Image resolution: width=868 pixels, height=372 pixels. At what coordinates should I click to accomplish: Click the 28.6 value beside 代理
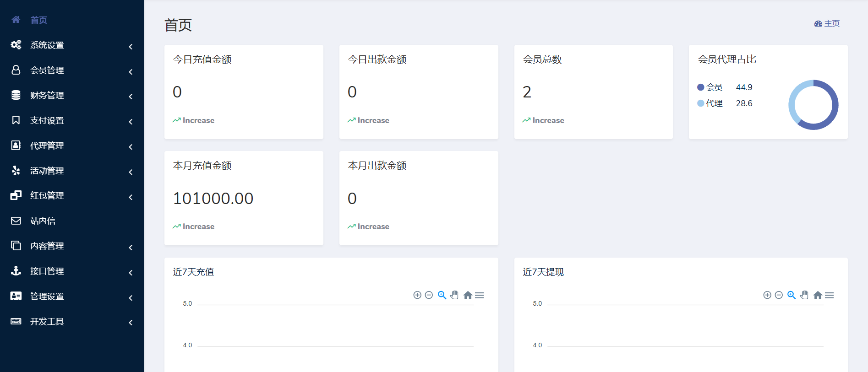coord(744,103)
